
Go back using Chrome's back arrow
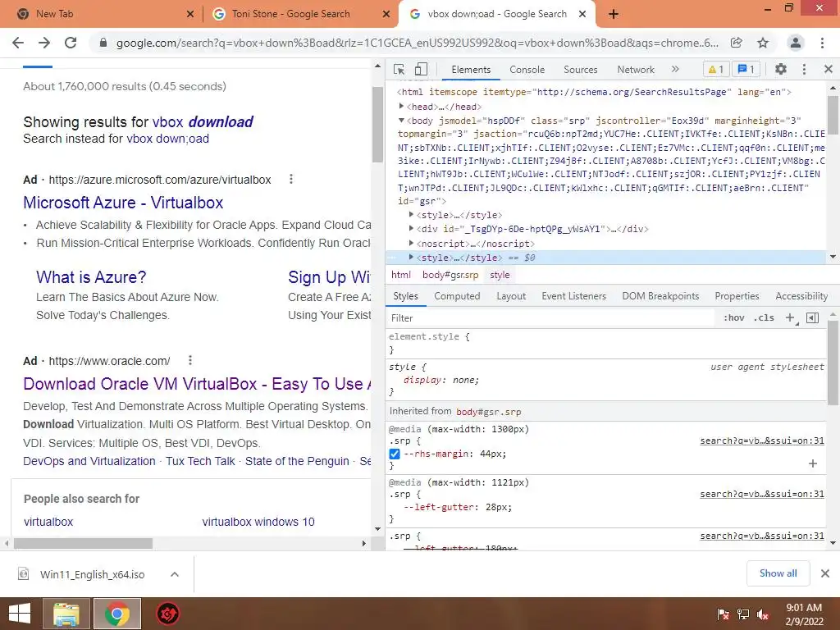click(x=18, y=43)
